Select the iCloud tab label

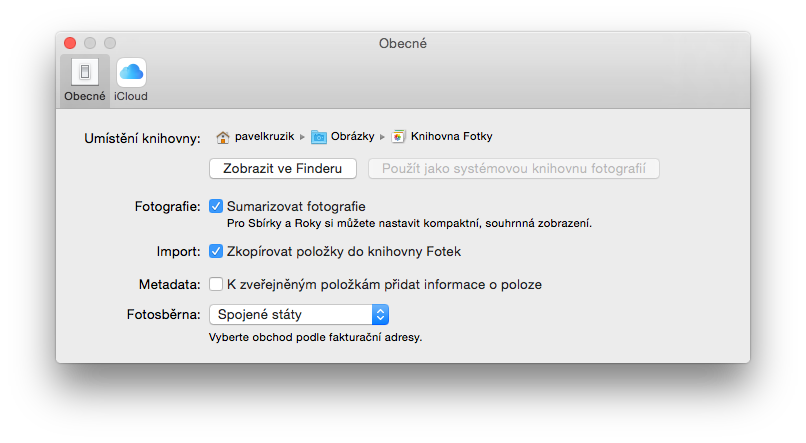point(131,96)
